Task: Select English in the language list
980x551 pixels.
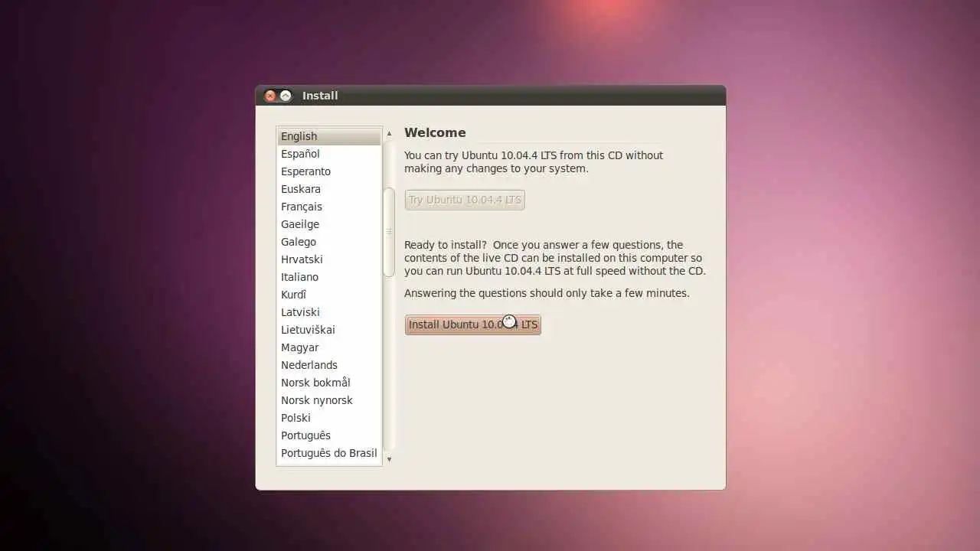Action: (x=329, y=136)
